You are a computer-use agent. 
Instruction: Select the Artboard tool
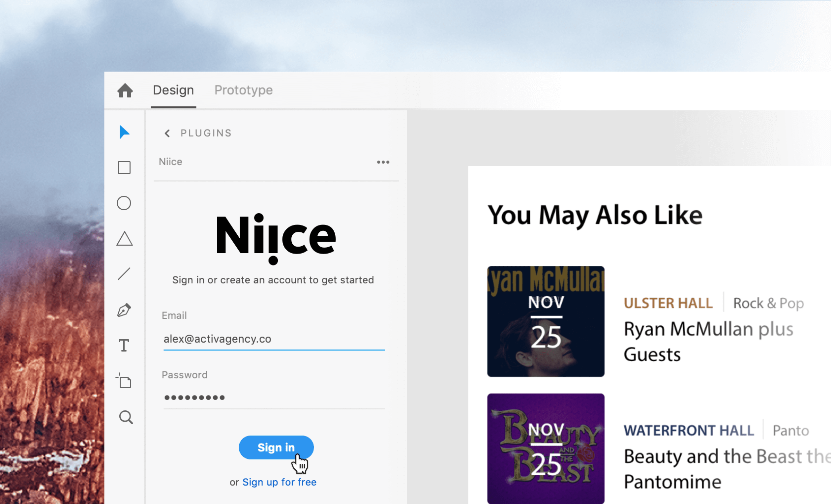(x=123, y=380)
